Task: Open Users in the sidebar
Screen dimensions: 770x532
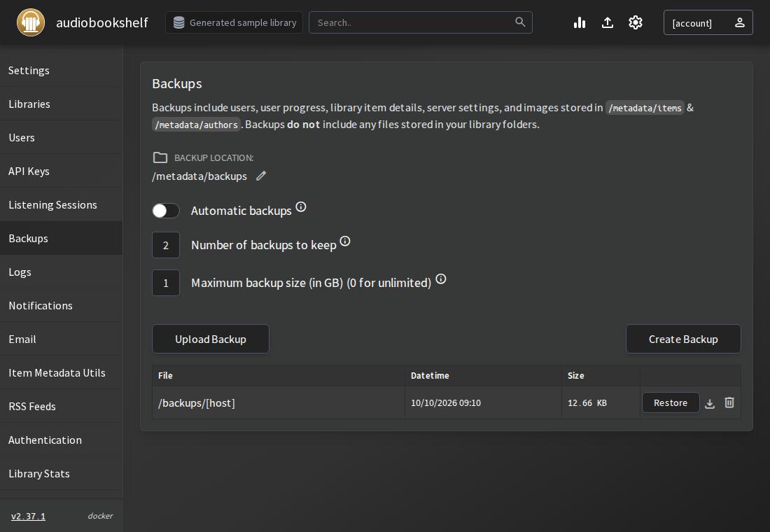Action: [x=62, y=137]
